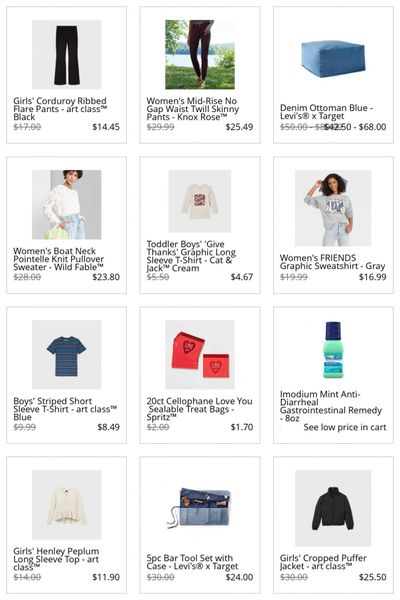Select the Imodium Mint bottle image
The image size is (400, 600).
coord(333,350)
